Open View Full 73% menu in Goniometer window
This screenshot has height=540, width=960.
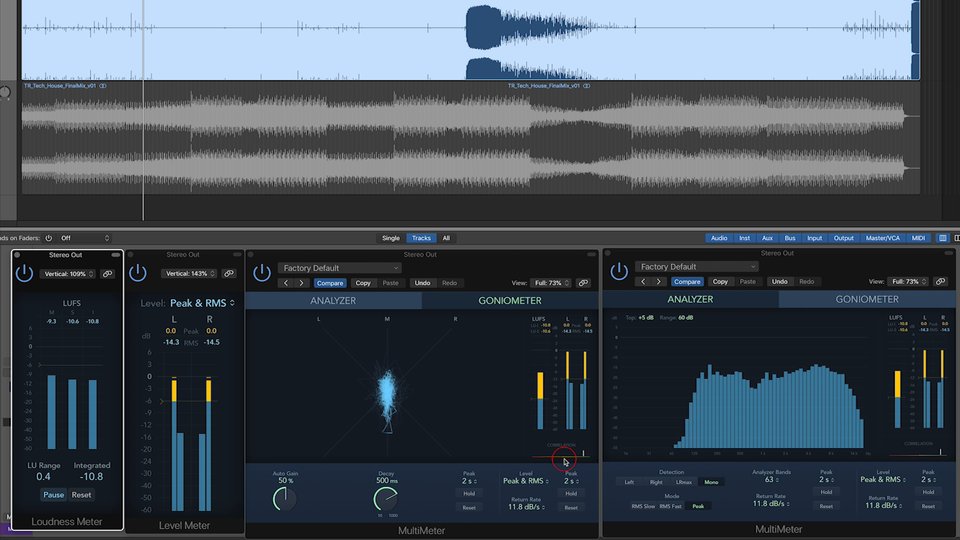550,283
